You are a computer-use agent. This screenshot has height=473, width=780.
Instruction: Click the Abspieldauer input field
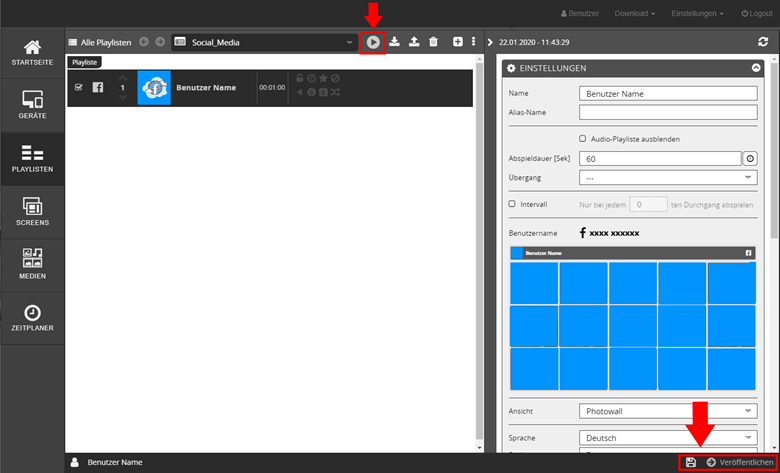659,158
